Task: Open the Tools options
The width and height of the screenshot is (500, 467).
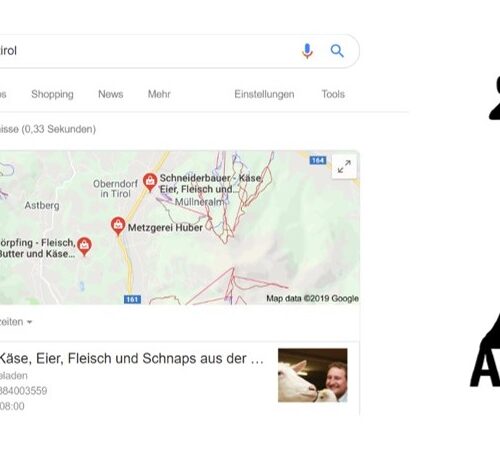Action: [x=333, y=94]
